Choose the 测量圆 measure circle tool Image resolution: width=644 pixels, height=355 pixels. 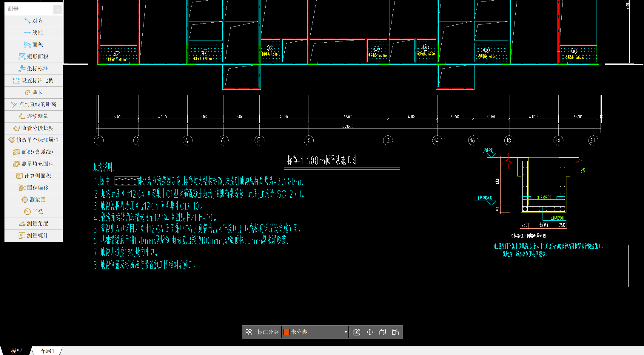[x=33, y=200]
